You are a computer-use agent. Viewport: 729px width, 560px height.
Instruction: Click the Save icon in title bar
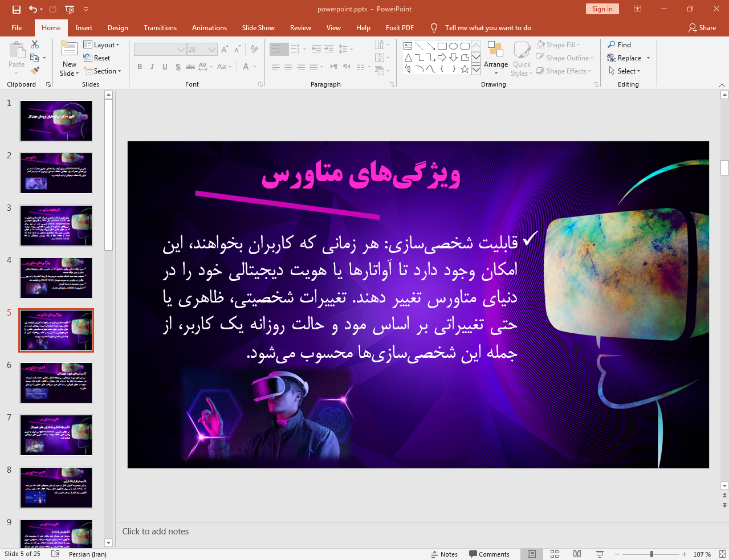pyautogui.click(x=16, y=9)
